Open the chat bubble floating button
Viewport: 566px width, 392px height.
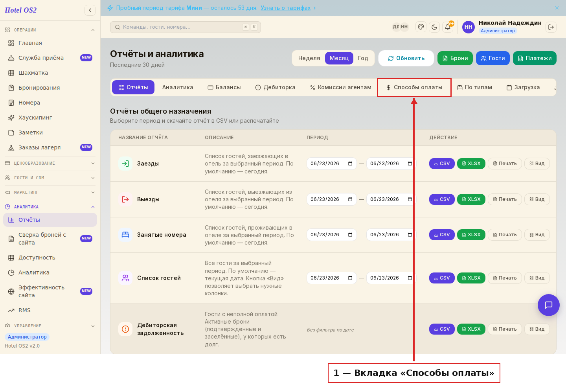pyautogui.click(x=549, y=305)
